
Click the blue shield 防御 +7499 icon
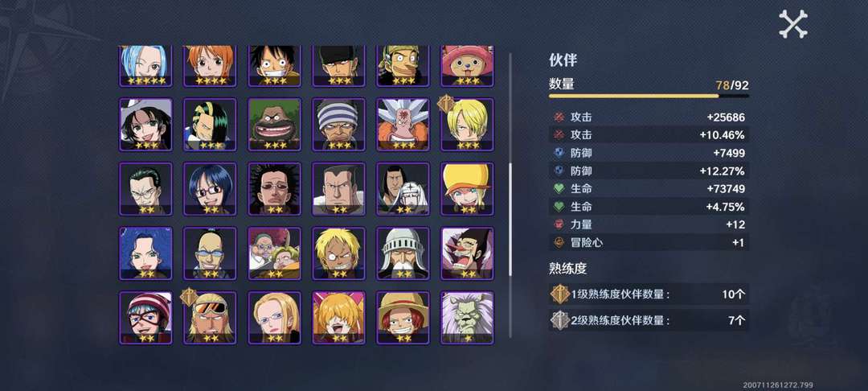coord(559,153)
